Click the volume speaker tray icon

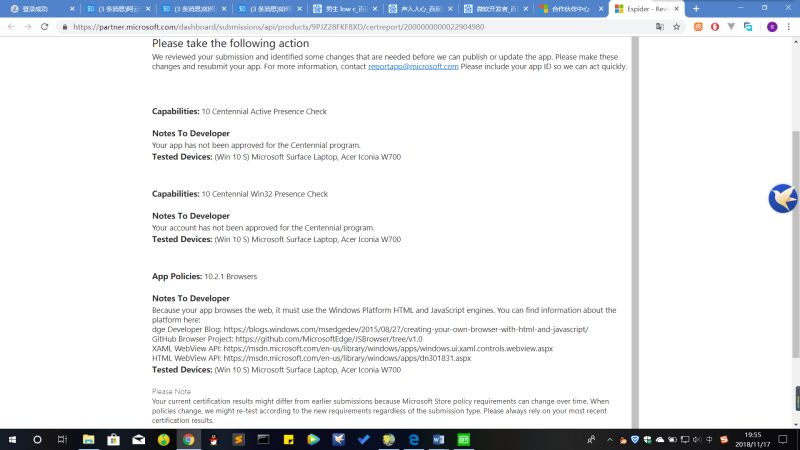point(697,439)
